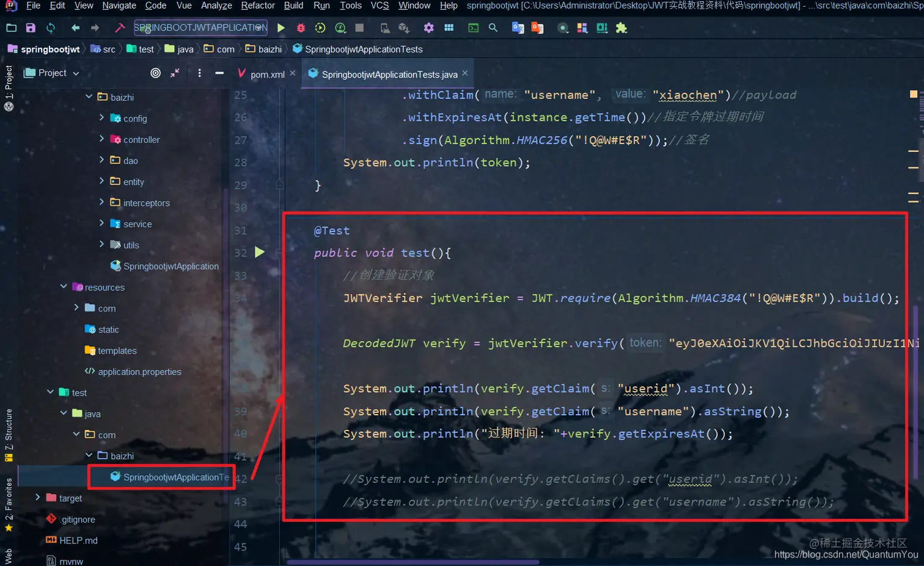
Task: Select the SpringbootjwtApplicationTests.java tab
Action: coord(389,74)
